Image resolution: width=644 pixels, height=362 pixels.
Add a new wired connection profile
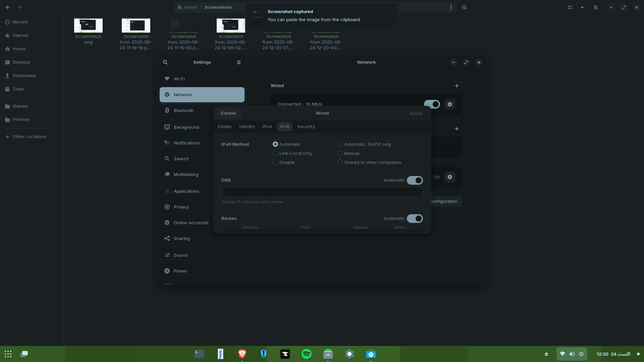(457, 86)
